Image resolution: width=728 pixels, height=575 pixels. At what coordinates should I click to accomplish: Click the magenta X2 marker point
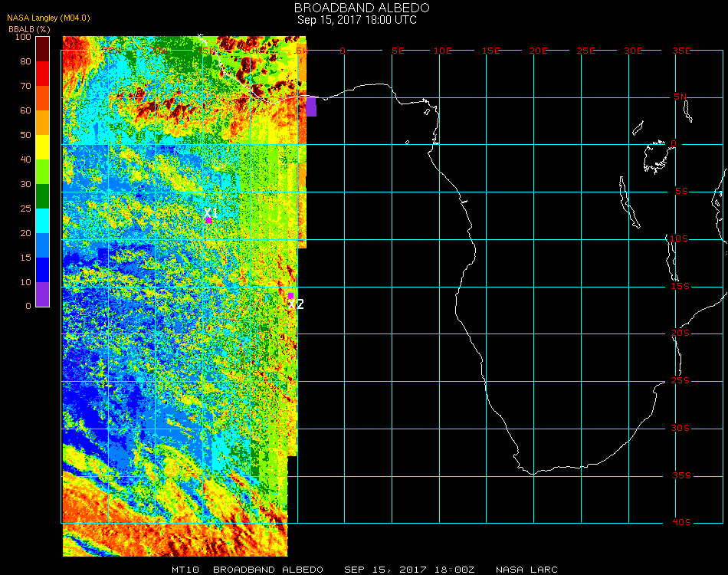point(291,295)
